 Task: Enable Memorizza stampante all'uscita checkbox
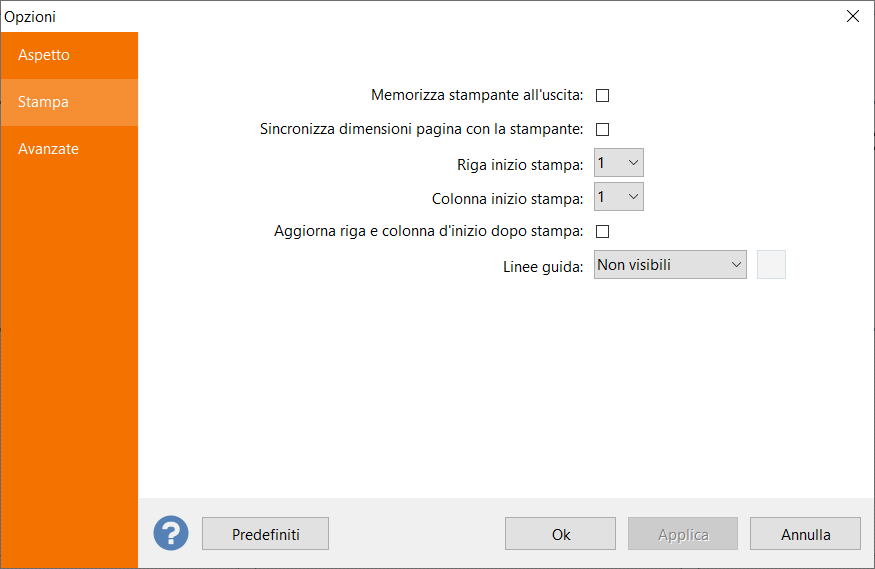tap(603, 96)
